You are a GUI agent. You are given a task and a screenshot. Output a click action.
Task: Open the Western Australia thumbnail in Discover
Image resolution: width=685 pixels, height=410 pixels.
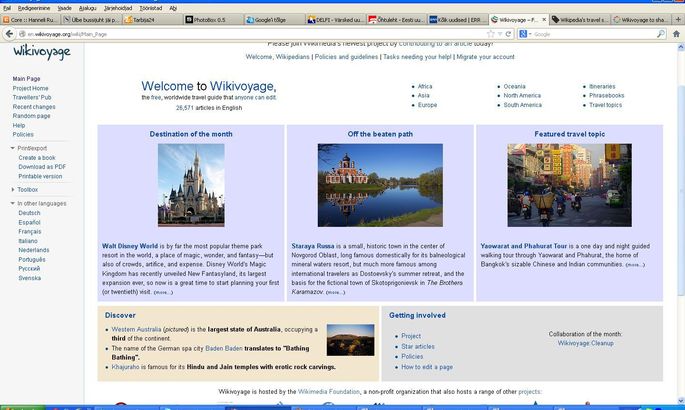tap(350, 340)
